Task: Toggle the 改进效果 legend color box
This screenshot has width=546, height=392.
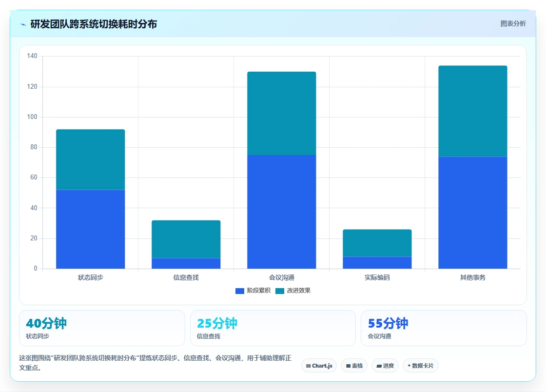Action: [280, 291]
